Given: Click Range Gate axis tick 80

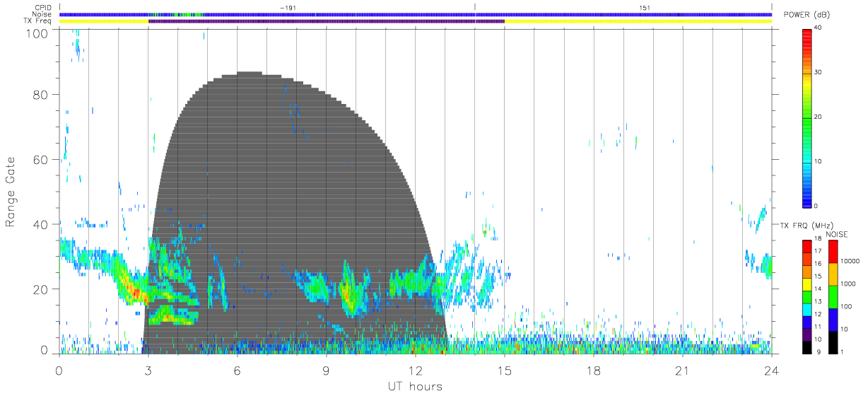Looking at the screenshot, I should tap(41, 95).
